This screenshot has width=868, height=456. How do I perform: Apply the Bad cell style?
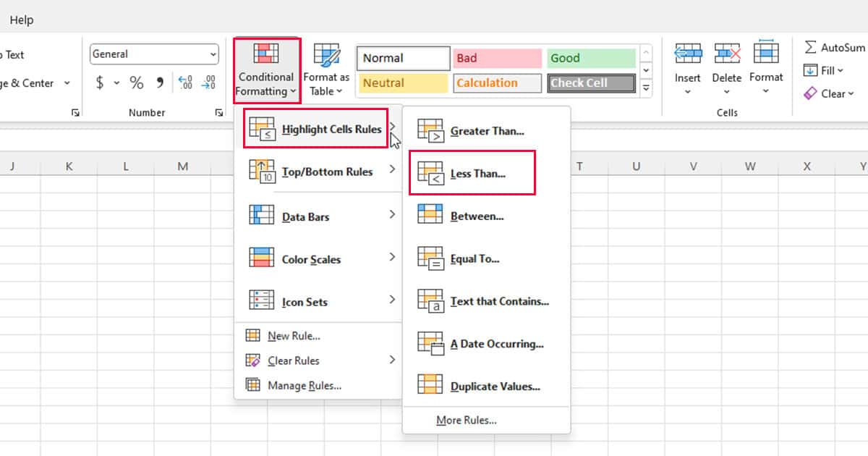pos(498,59)
